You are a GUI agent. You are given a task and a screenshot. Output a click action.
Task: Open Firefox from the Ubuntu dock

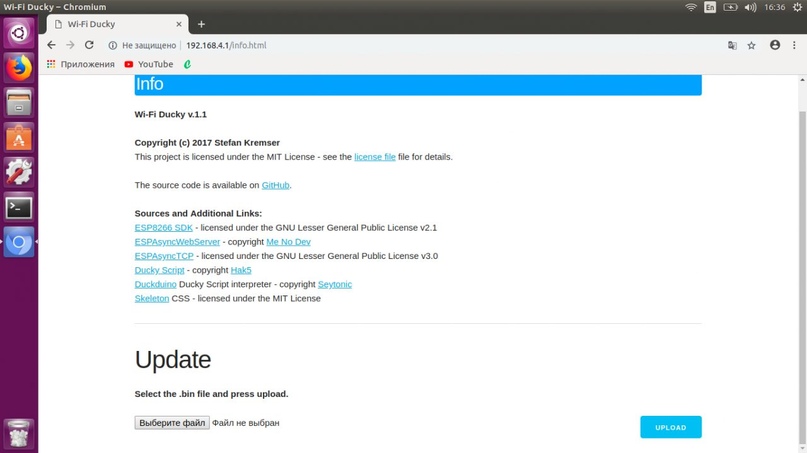point(18,68)
